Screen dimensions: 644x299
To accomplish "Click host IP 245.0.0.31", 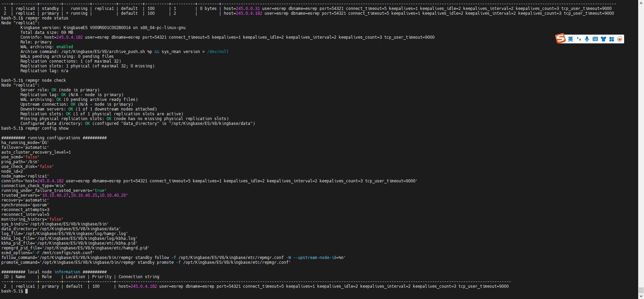I will 248,9.
